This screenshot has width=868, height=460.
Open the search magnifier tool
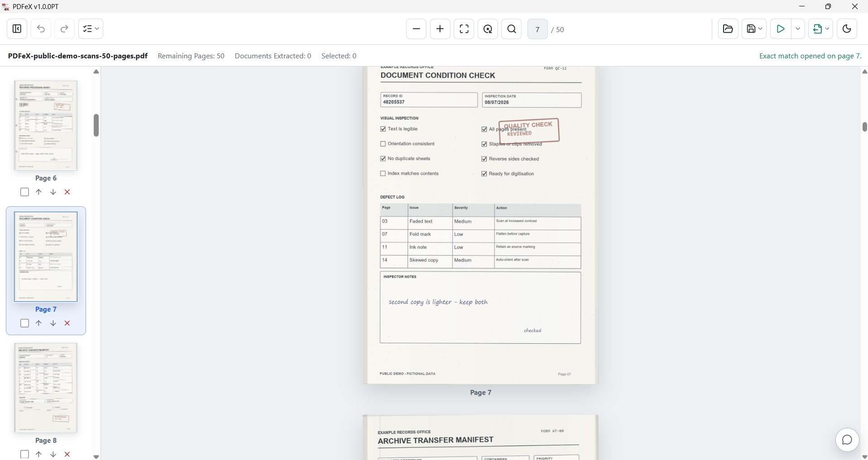512,29
